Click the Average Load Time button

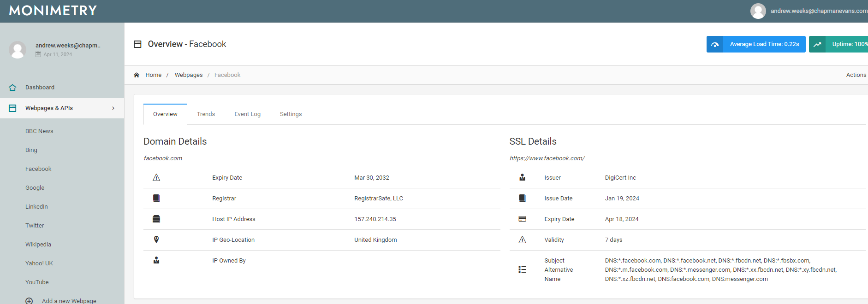(x=764, y=44)
